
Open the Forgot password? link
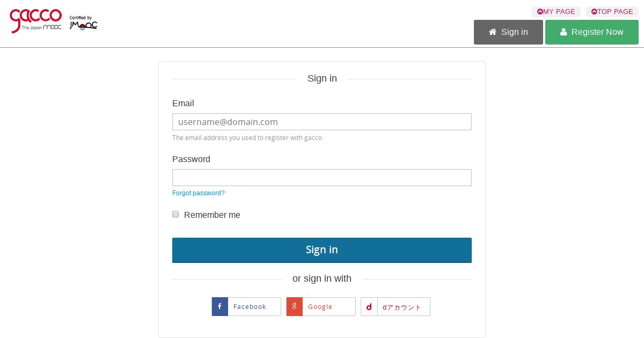199,193
